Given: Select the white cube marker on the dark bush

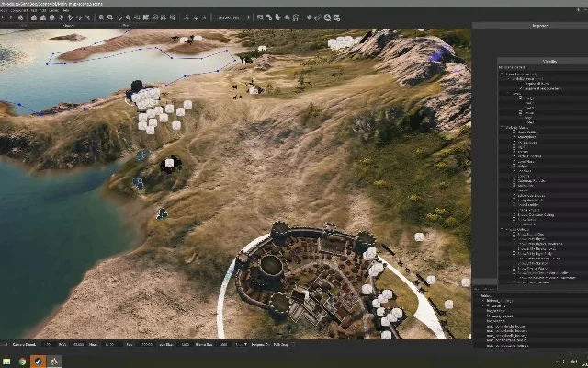Looking at the screenshot, I should (x=169, y=163).
